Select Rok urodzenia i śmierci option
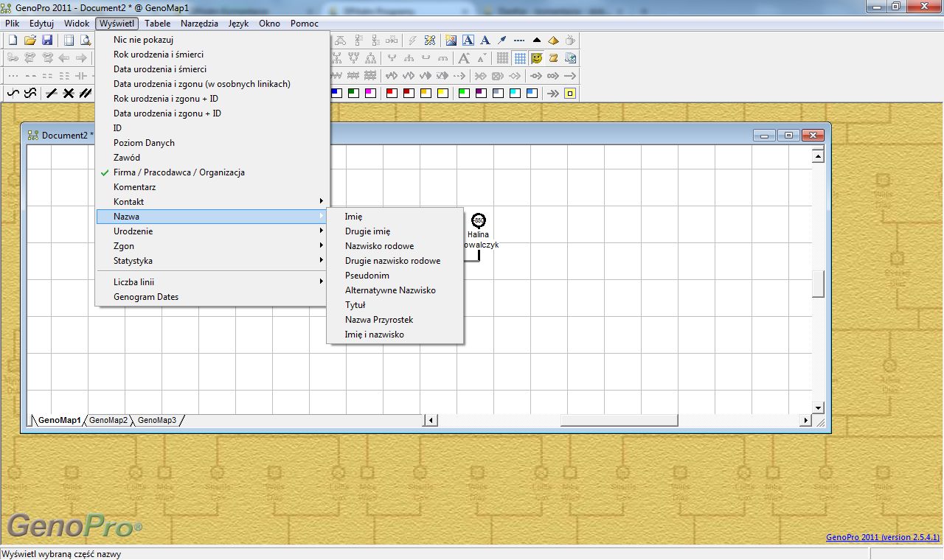 click(x=212, y=55)
